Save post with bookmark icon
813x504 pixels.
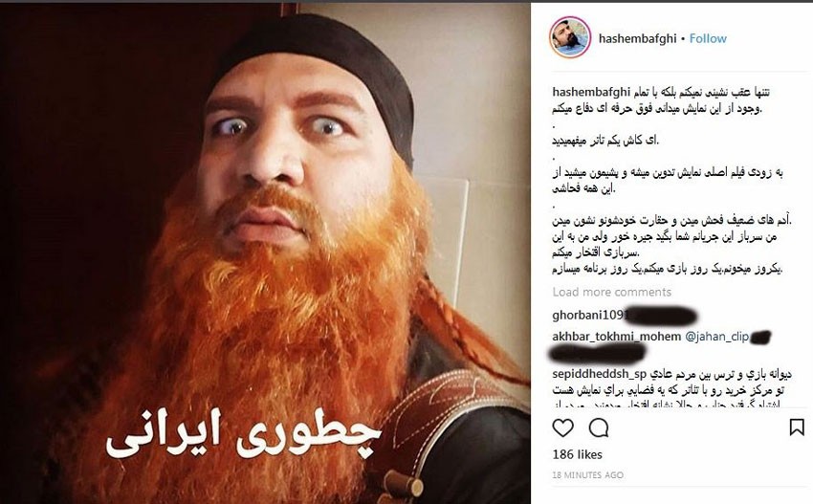(797, 427)
